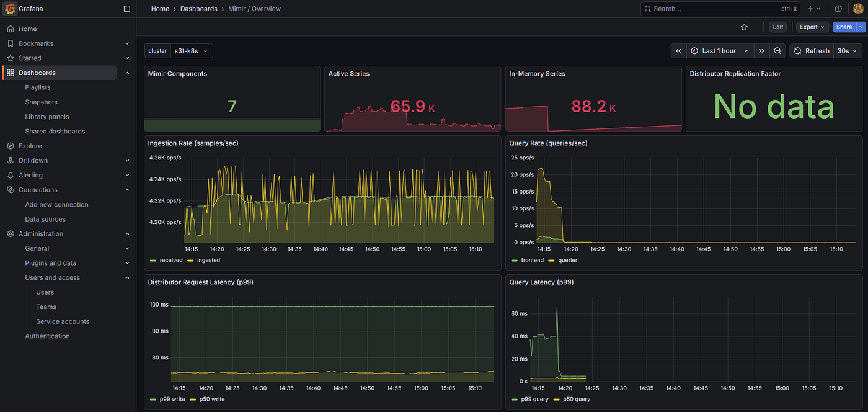Shift time range backward
The height and width of the screenshot is (412, 868).
pos(678,51)
